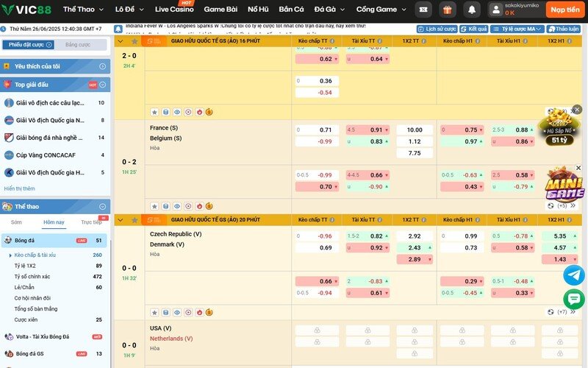The image size is (588, 368).
Task: Toggle eye icon under Czech Republic-Denmark match
Action: click(177, 312)
